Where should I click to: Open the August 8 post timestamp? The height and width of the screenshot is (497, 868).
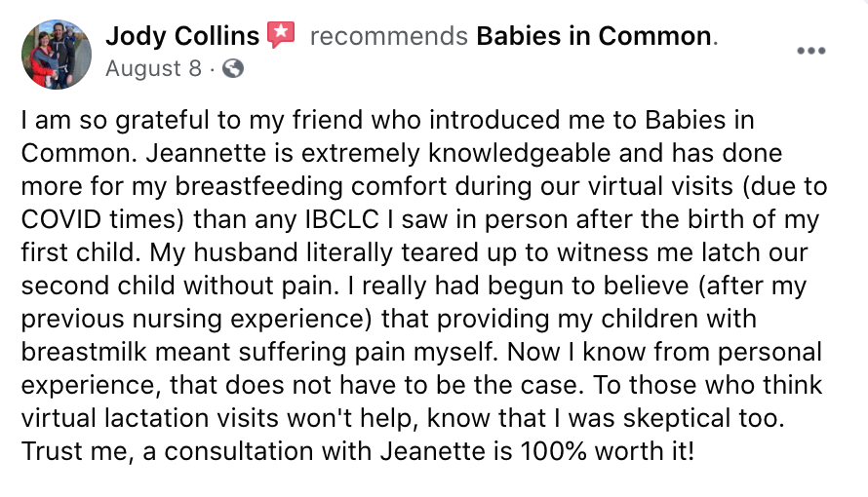(153, 68)
